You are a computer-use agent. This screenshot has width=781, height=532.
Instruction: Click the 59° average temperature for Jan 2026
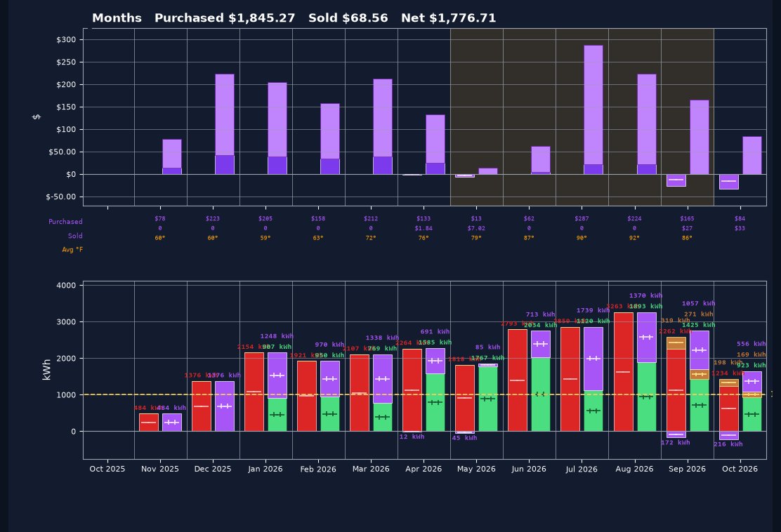(265, 238)
